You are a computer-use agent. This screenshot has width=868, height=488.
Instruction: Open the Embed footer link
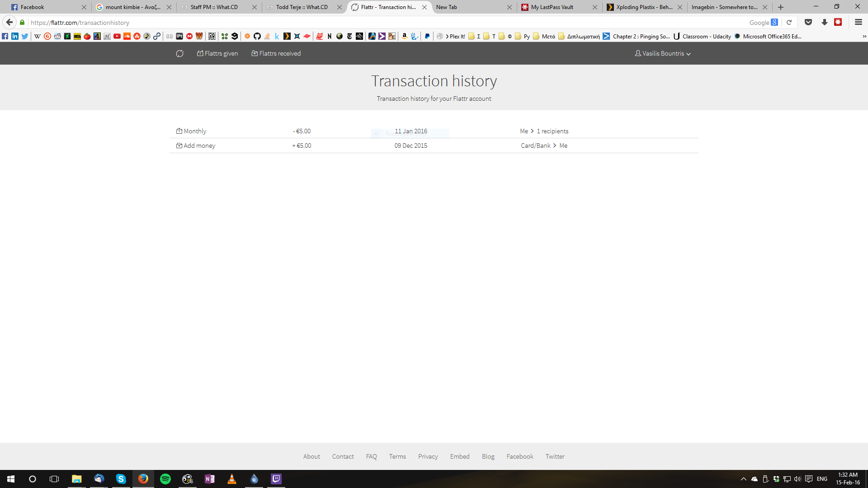(x=460, y=456)
